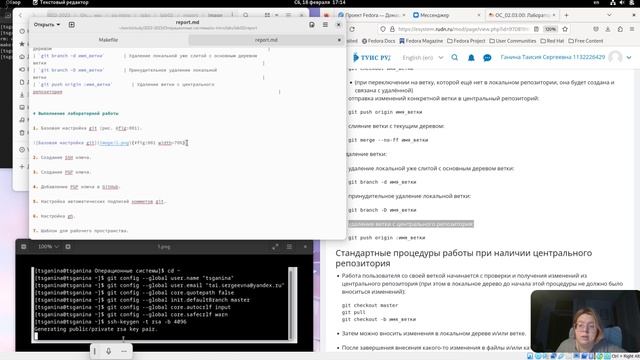Image resolution: width=640 pixels, height=360 pixels.
Task: Switch to 'ОС_02.03.00 Лабора...' browser tab
Action: pos(522,15)
